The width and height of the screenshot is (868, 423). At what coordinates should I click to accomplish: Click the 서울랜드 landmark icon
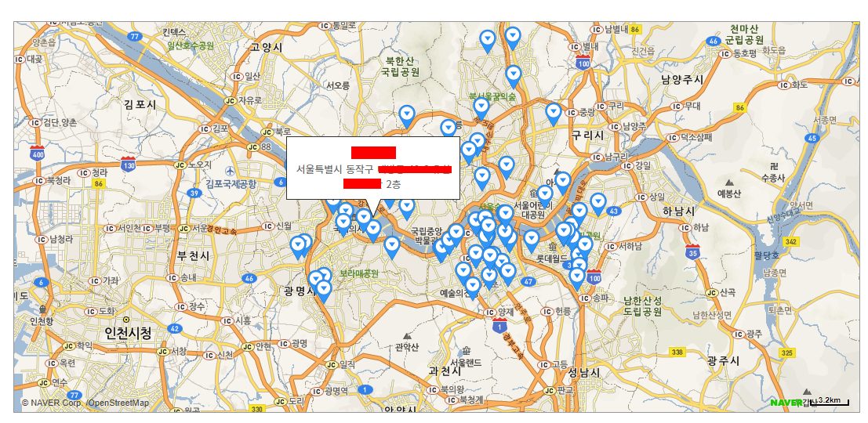pyautogui.click(x=467, y=350)
